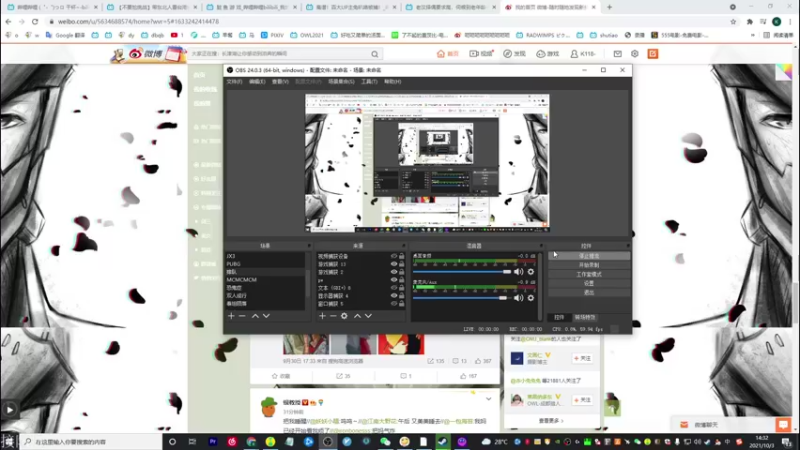Open Weibo messages envelope icon
This screenshot has width=800, height=450.
[617, 54]
